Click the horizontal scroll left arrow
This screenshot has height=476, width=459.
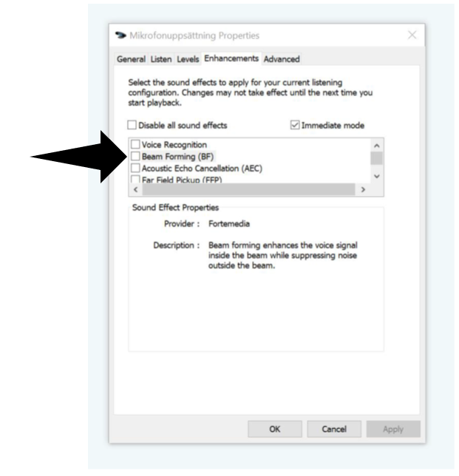click(x=136, y=190)
